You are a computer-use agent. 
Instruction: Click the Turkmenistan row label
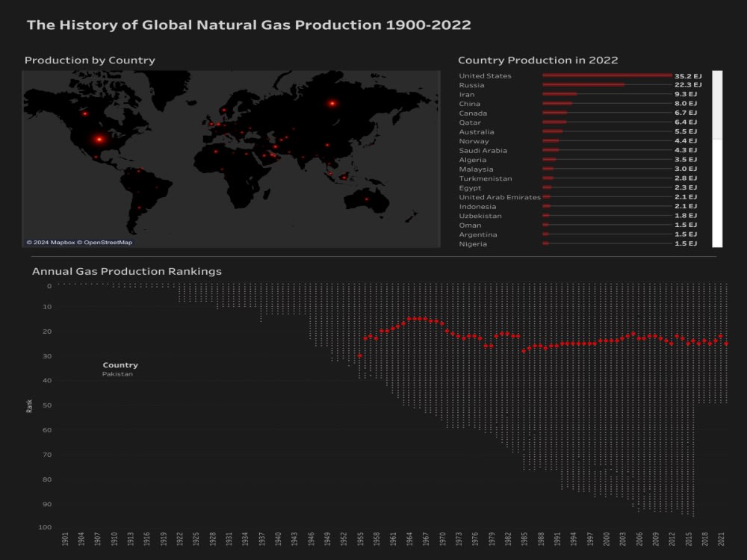click(486, 178)
